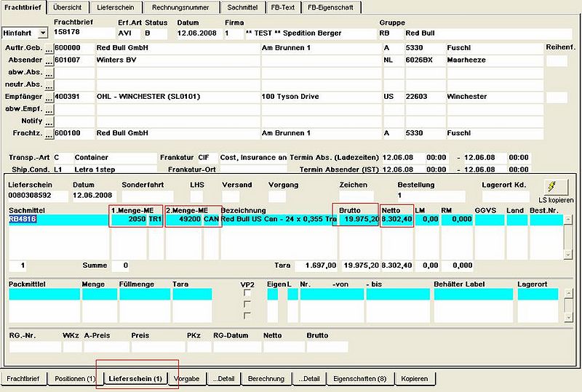Click the Bestellung field containing 1
The width and height of the screenshot is (582, 392).
[431, 196]
